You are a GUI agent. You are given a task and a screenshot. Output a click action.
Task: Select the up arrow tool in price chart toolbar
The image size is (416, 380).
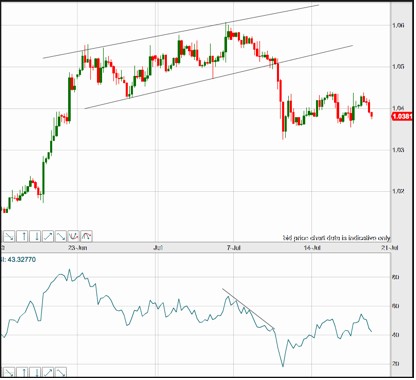(x=23, y=236)
